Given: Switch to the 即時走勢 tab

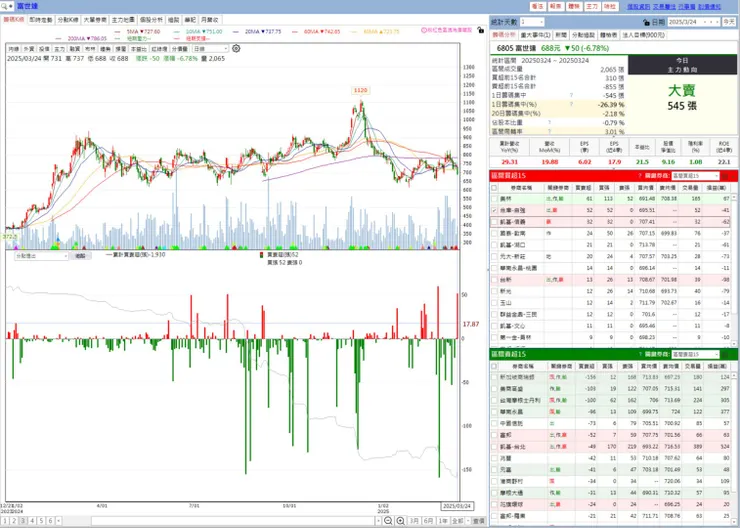Looking at the screenshot, I should (x=41, y=20).
